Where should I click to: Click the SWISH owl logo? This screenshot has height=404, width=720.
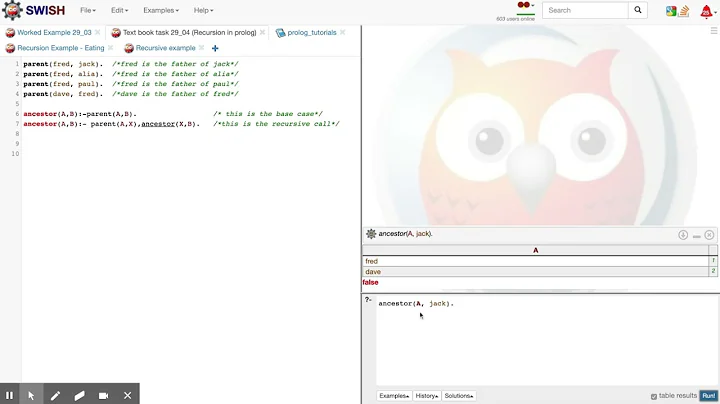click(x=12, y=10)
